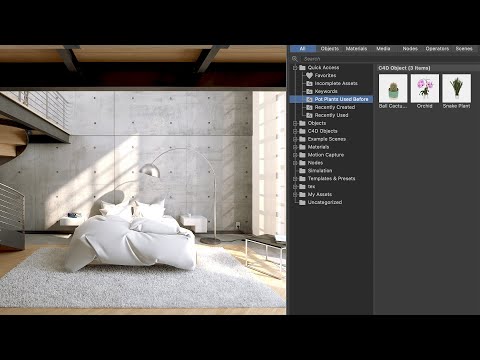Select the Snake Plant asset thumbnail

coord(457,88)
